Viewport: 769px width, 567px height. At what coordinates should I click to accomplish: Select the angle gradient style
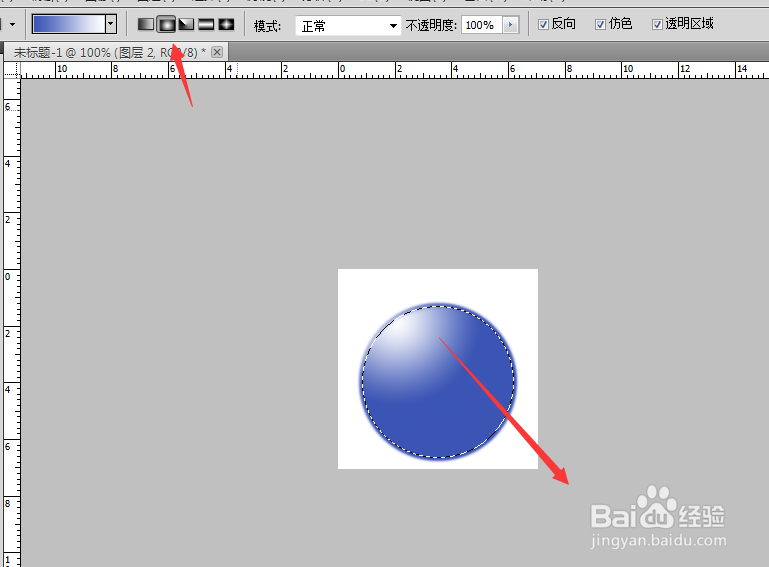(186, 24)
